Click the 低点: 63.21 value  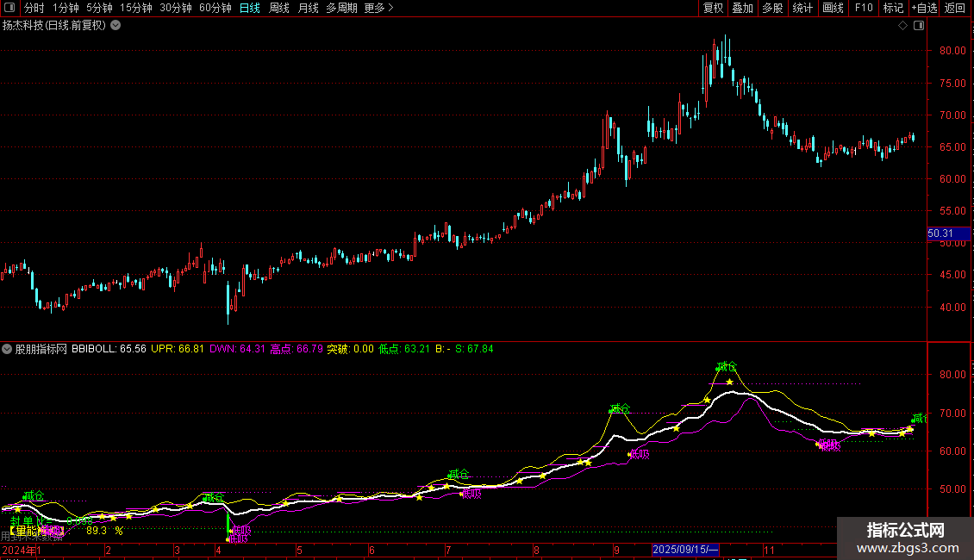coord(403,349)
